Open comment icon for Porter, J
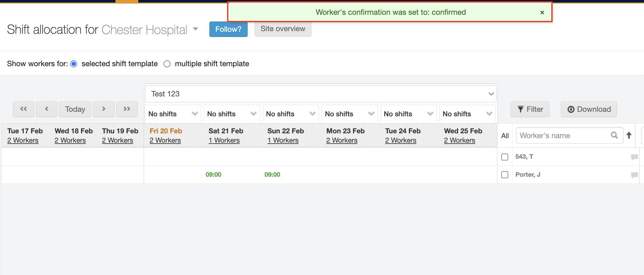 pyautogui.click(x=634, y=175)
